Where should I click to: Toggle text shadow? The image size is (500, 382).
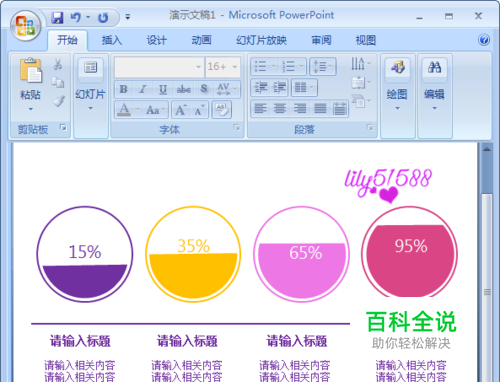204,89
